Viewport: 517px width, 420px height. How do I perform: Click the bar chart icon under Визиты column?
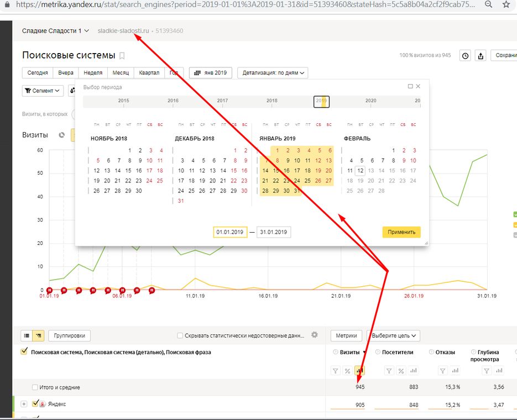tap(359, 371)
